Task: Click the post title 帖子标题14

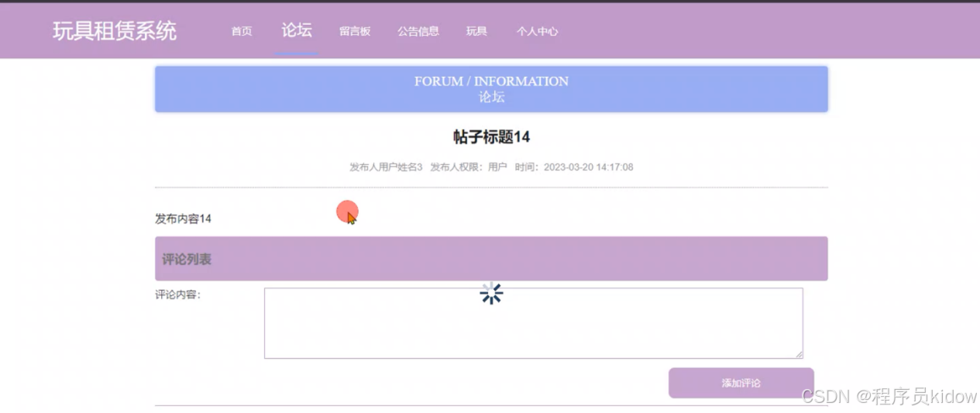Action: pyautogui.click(x=491, y=137)
